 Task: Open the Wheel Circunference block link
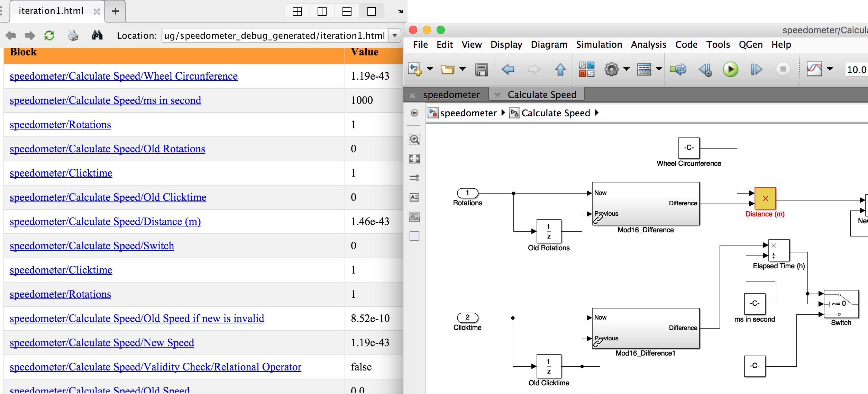[x=124, y=76]
